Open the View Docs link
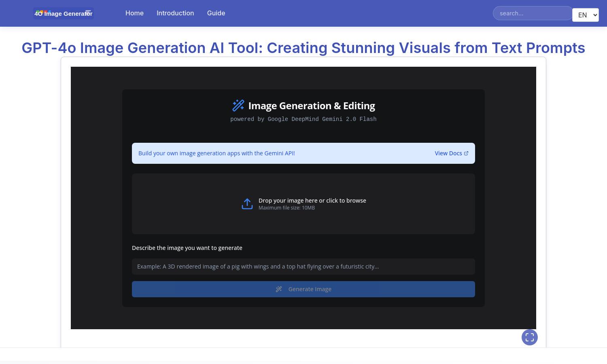 [452, 153]
